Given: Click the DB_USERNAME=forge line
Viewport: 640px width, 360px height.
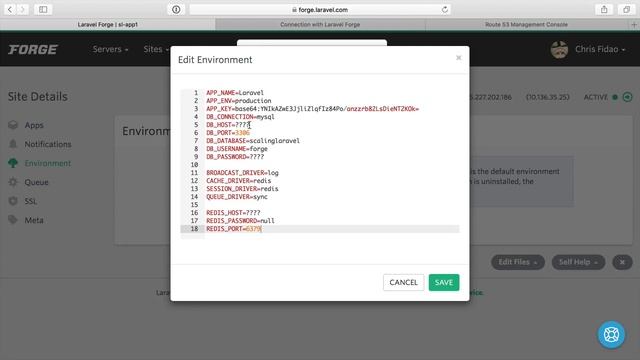Looking at the screenshot, I should point(237,149).
